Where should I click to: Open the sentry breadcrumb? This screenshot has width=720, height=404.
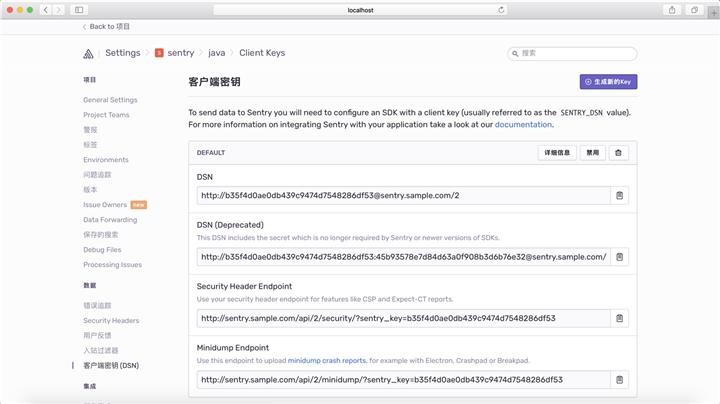pyautogui.click(x=181, y=53)
